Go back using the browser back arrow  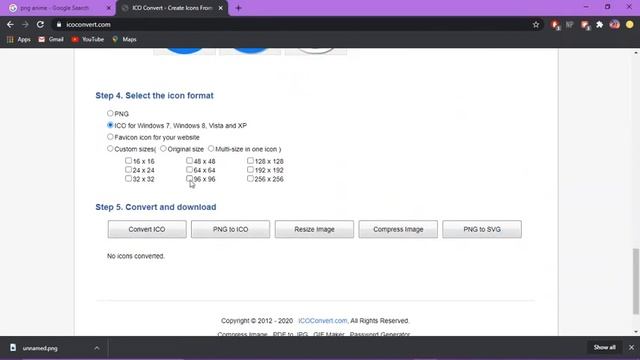pos(10,24)
